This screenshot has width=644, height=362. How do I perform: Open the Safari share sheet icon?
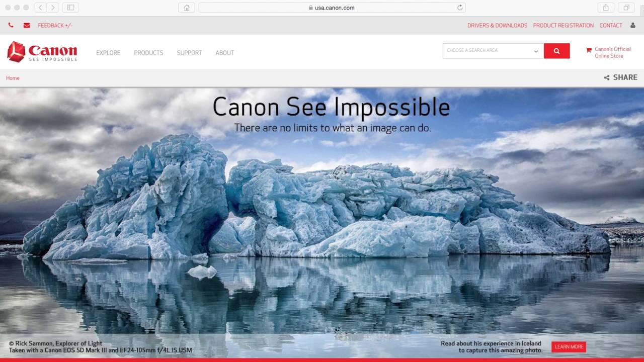coord(606,8)
